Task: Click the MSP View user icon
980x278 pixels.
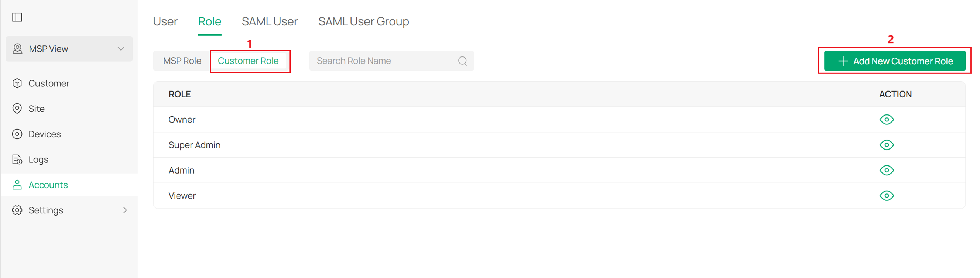Action: [17, 49]
